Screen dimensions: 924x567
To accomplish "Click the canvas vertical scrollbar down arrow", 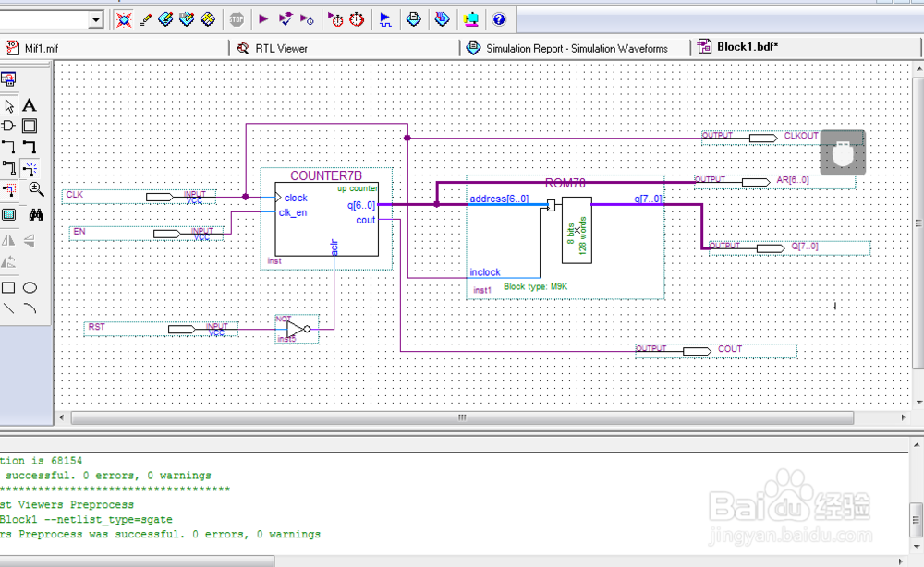I will (x=919, y=403).
